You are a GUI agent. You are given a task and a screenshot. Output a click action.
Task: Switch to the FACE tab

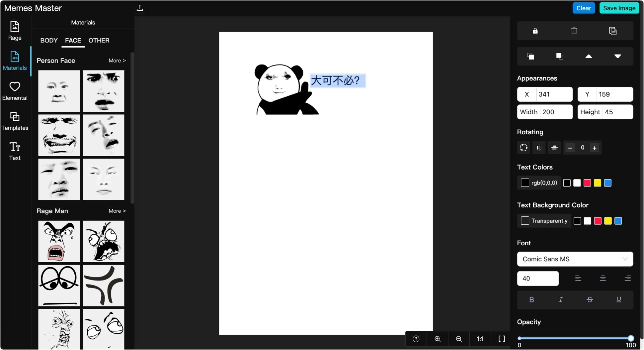pos(73,40)
